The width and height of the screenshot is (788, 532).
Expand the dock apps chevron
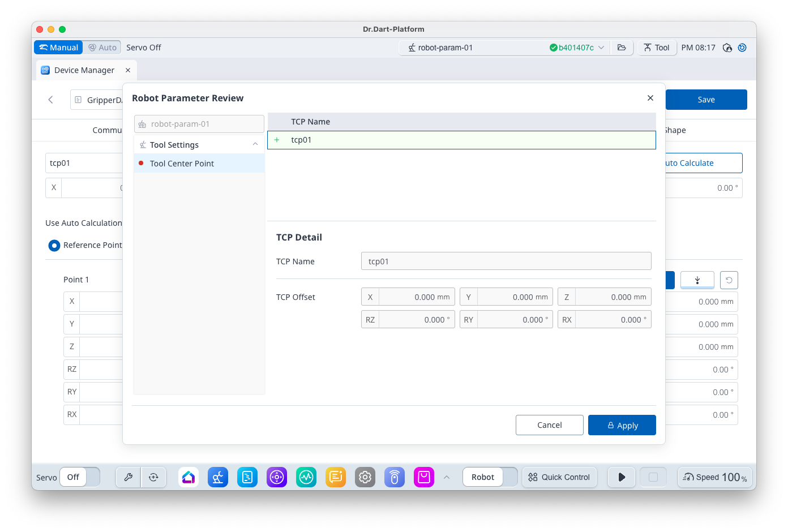coord(447,477)
